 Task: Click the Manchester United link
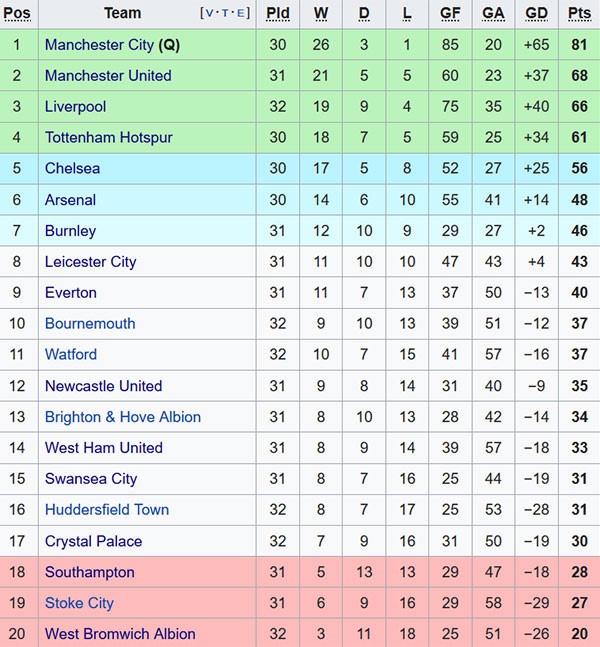tap(108, 76)
